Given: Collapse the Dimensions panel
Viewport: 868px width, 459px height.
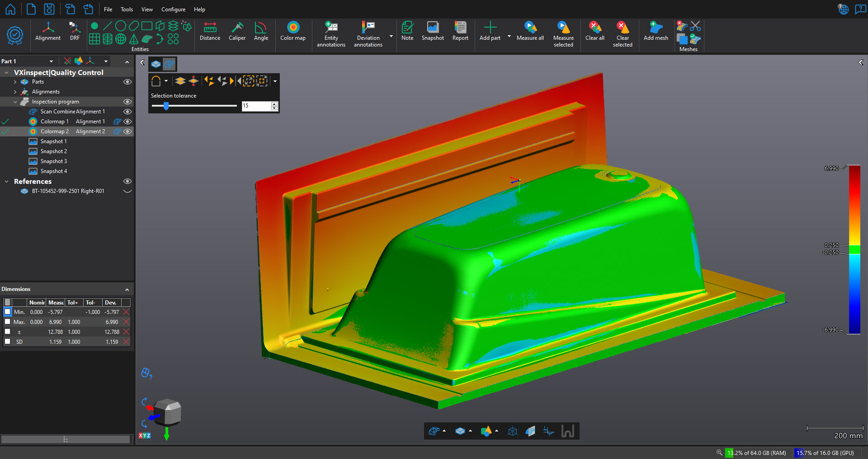Looking at the screenshot, I should [127, 290].
